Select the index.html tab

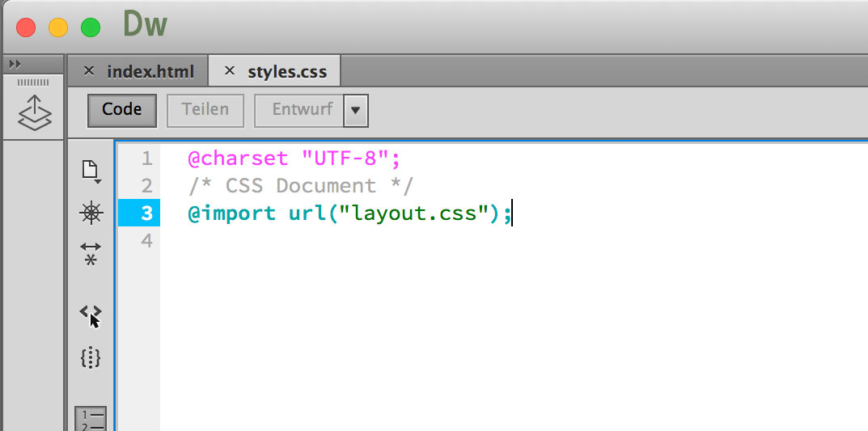[x=150, y=71]
